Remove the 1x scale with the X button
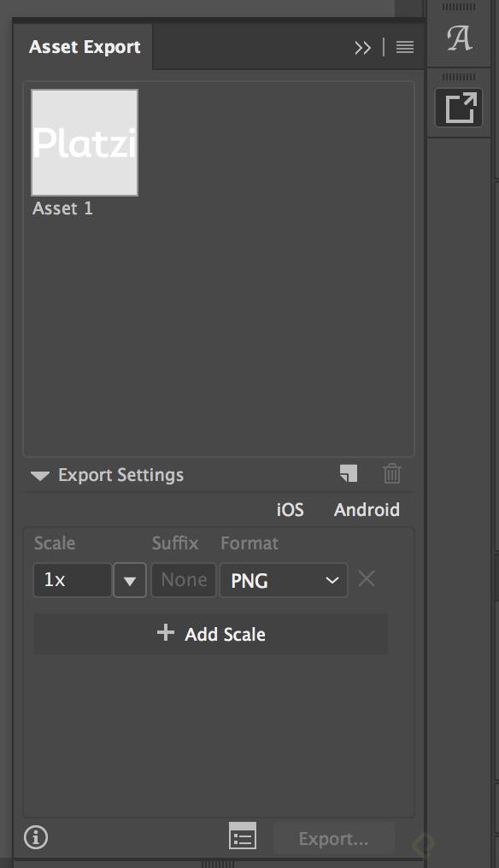 (366, 579)
